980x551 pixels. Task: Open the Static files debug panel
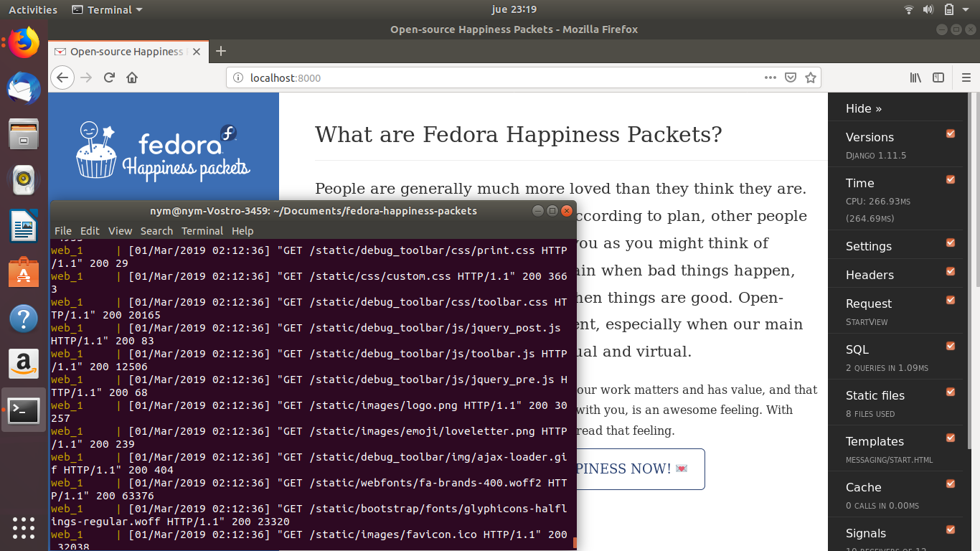pyautogui.click(x=875, y=395)
